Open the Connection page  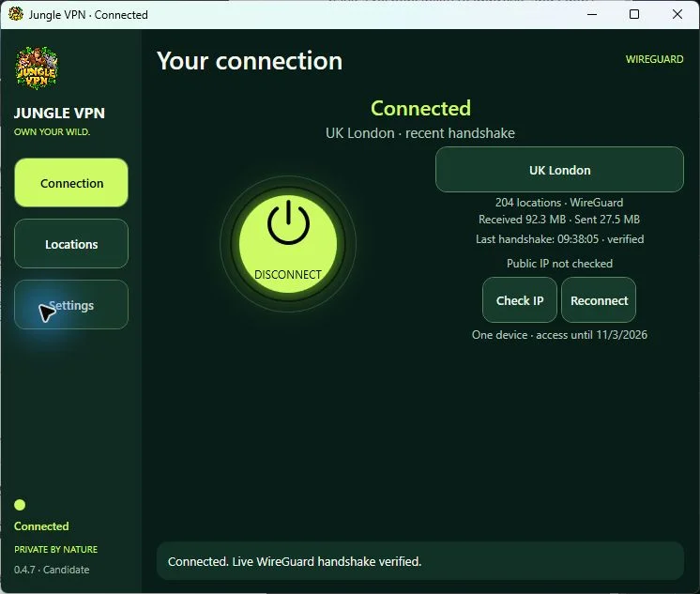(71, 183)
